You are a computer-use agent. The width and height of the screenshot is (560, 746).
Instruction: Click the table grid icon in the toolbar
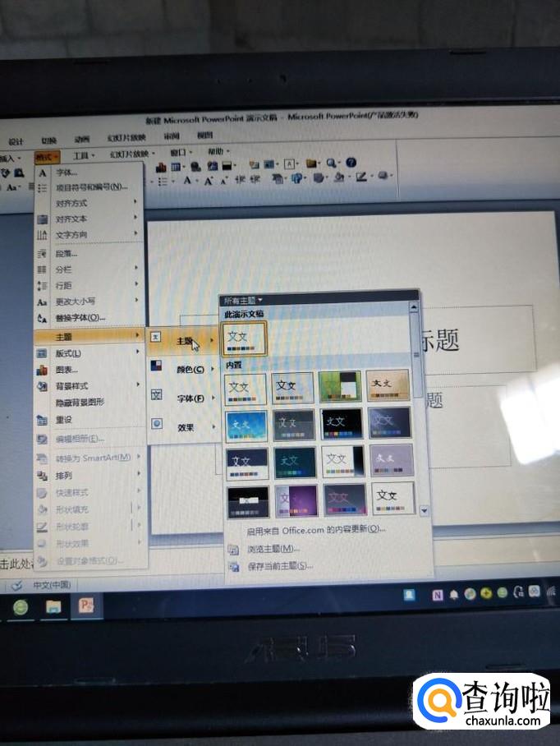(176, 167)
